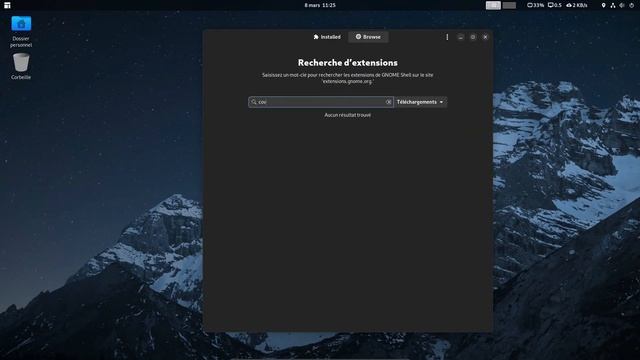Click the 2 KB/s network speed indicator
Viewport: 640px width, 360px height.
point(577,5)
